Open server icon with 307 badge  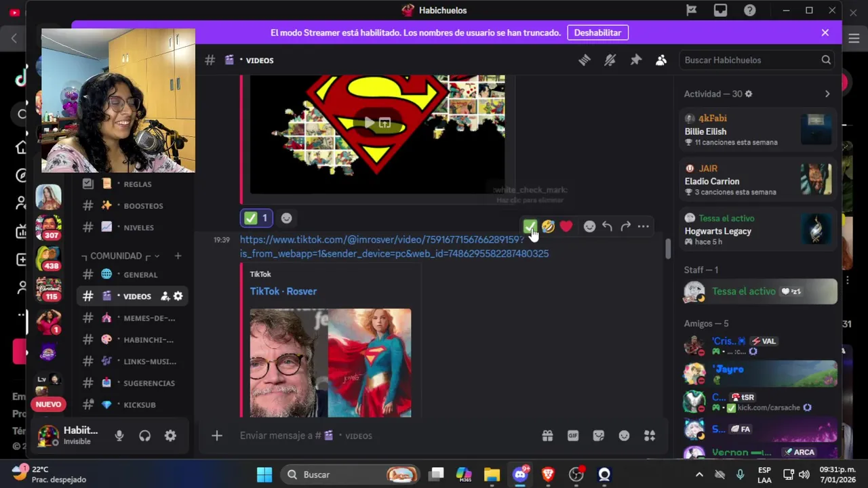pyautogui.click(x=49, y=227)
